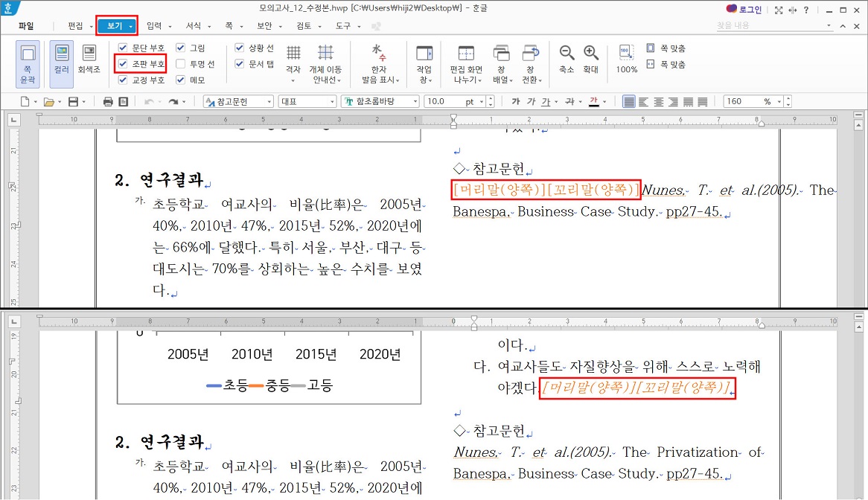Toggle the 조판 부호 checkbox

123,64
